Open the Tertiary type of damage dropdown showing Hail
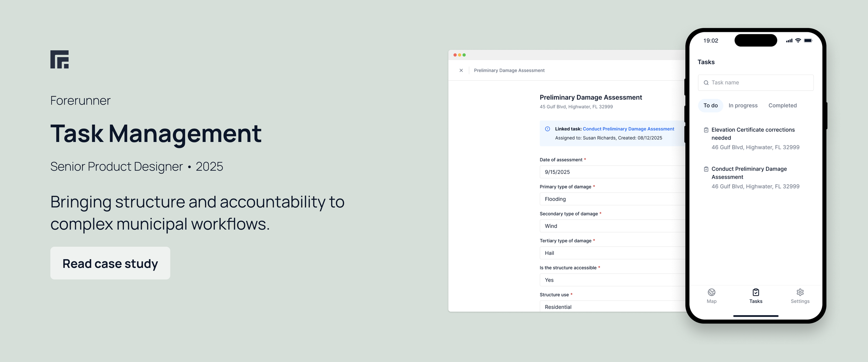Screen dimensions: 868x362 612,253
